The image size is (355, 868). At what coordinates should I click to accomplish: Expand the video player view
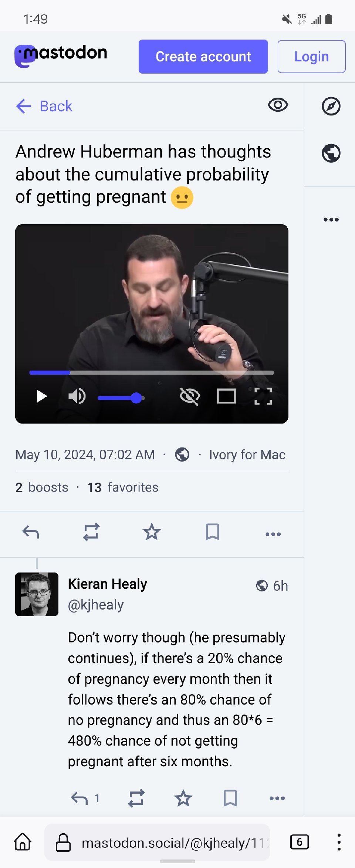[x=226, y=396]
